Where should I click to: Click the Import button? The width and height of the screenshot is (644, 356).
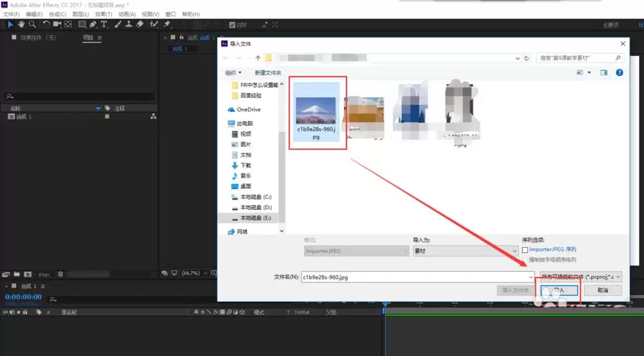click(x=559, y=290)
